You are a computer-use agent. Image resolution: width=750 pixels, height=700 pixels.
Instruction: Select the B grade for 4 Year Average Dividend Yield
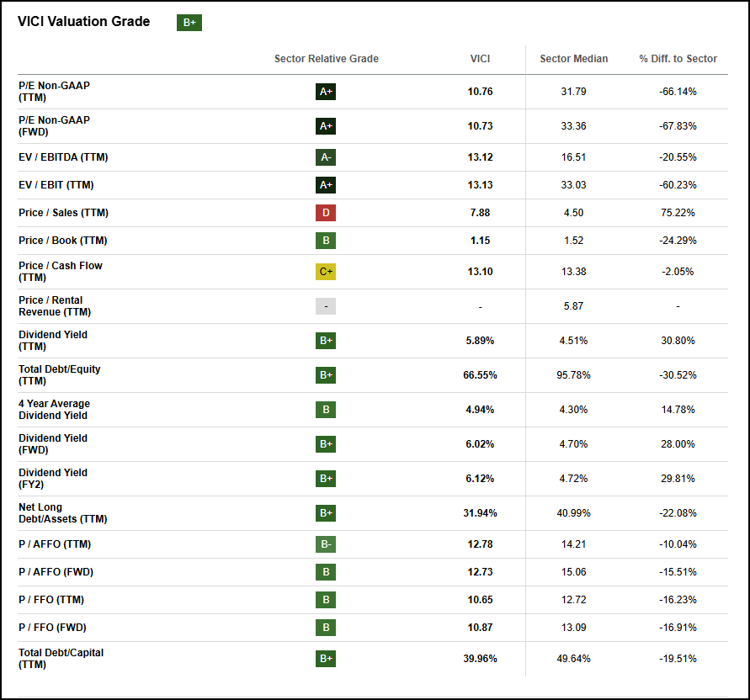click(x=326, y=410)
